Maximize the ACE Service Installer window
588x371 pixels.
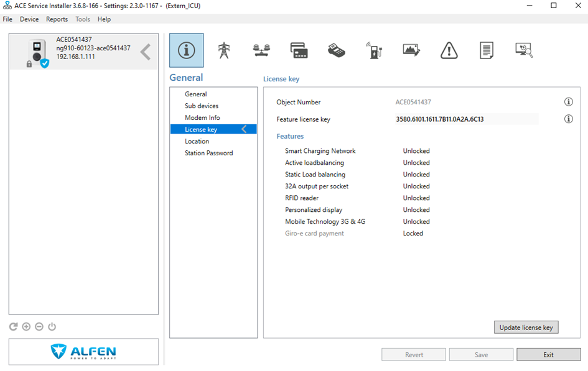tap(554, 6)
